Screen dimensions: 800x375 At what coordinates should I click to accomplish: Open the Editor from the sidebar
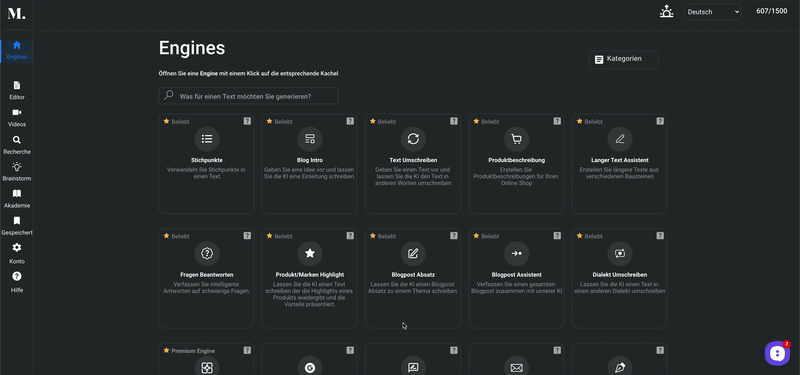[x=17, y=90]
